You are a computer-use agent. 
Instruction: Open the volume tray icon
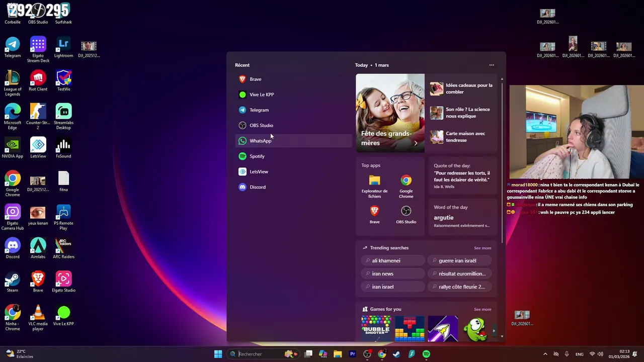pos(600,354)
